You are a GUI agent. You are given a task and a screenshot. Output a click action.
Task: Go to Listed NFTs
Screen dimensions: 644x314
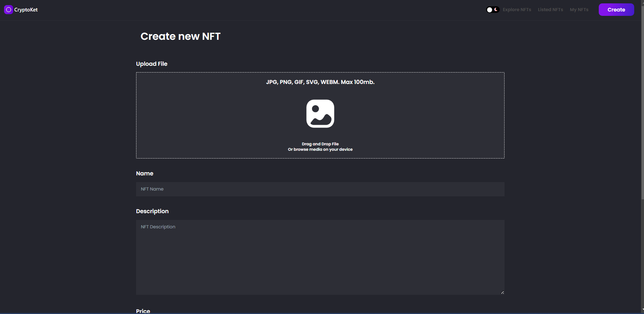coord(550,10)
